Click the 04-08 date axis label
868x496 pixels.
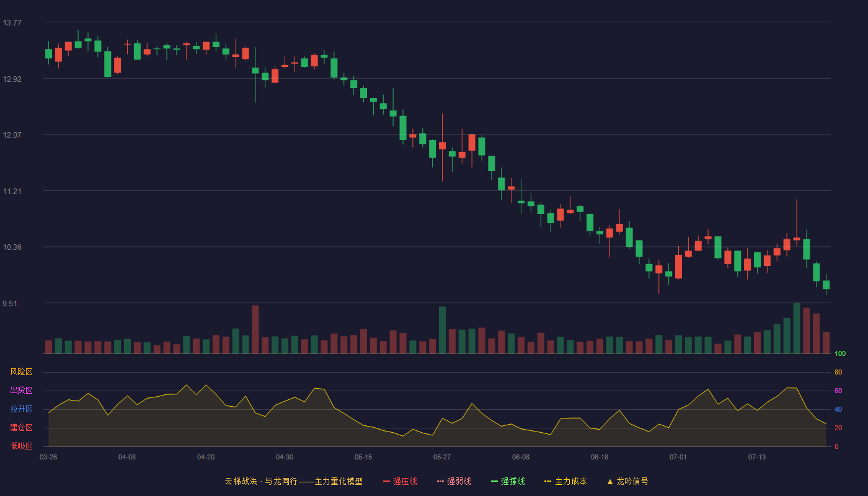[x=127, y=457]
